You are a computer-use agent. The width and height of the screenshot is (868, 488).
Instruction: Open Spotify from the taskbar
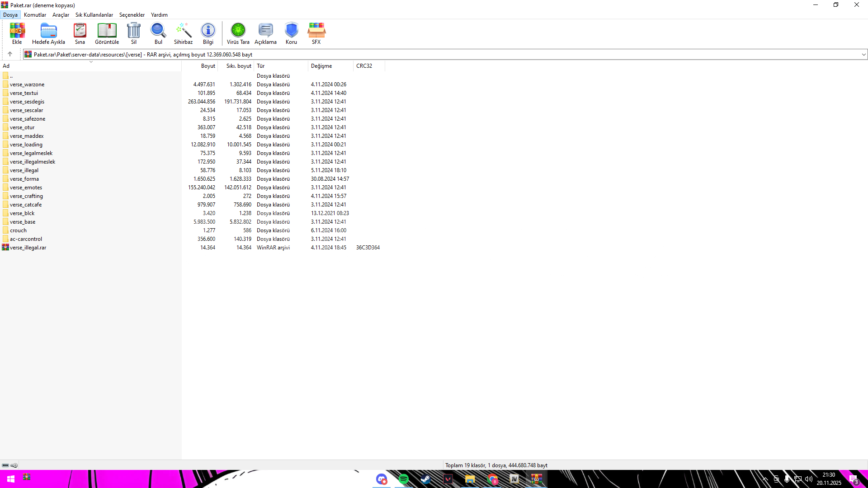click(x=404, y=479)
